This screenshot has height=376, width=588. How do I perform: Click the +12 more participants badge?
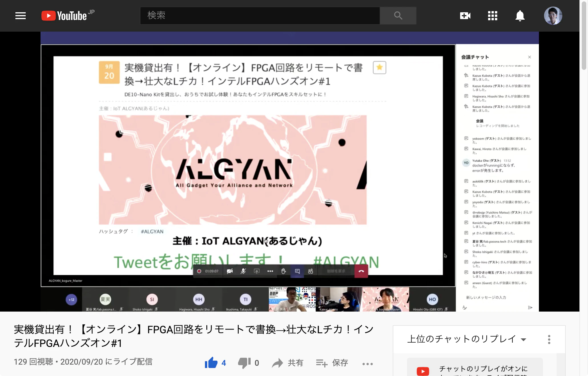point(71,300)
